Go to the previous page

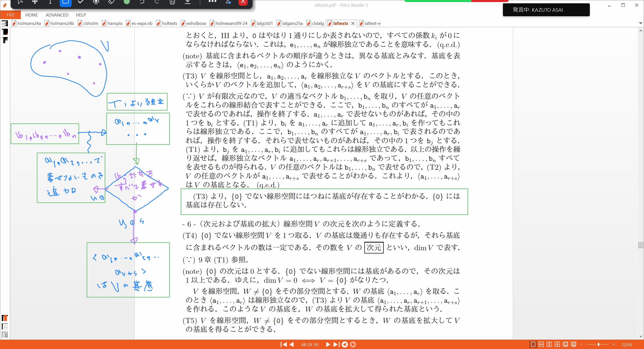[x=292, y=344]
